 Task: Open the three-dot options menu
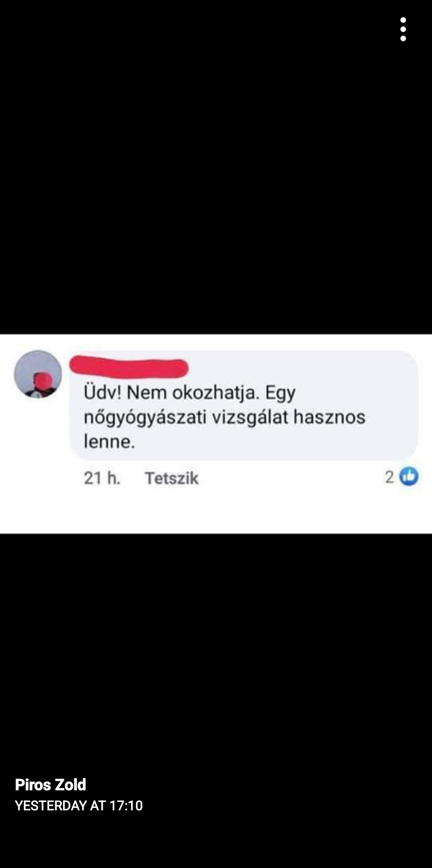point(403,29)
